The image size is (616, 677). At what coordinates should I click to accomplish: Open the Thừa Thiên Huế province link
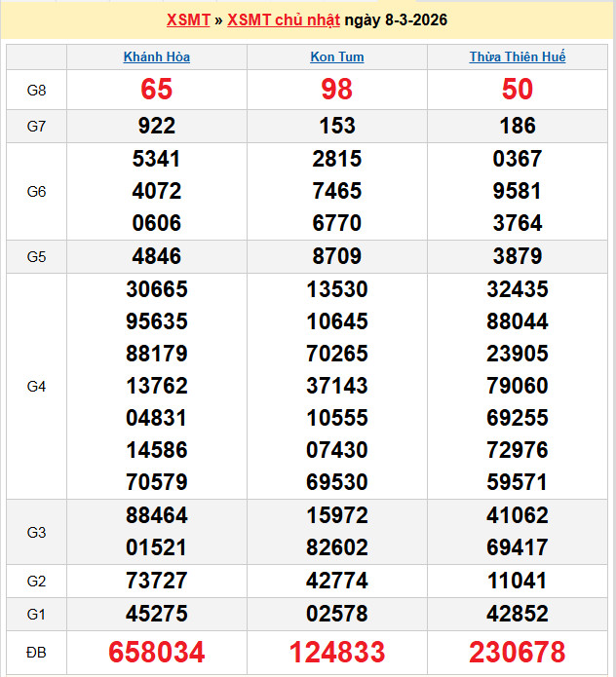[x=517, y=56]
